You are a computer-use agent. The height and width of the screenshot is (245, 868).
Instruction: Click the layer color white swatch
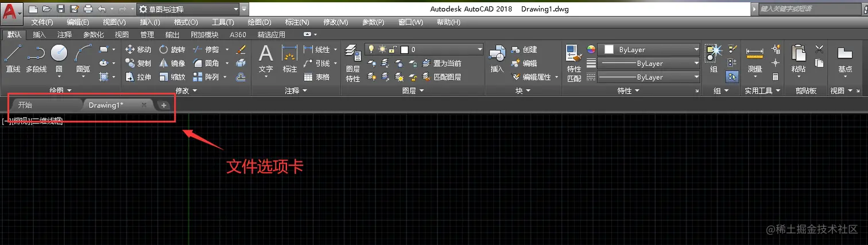[404, 50]
